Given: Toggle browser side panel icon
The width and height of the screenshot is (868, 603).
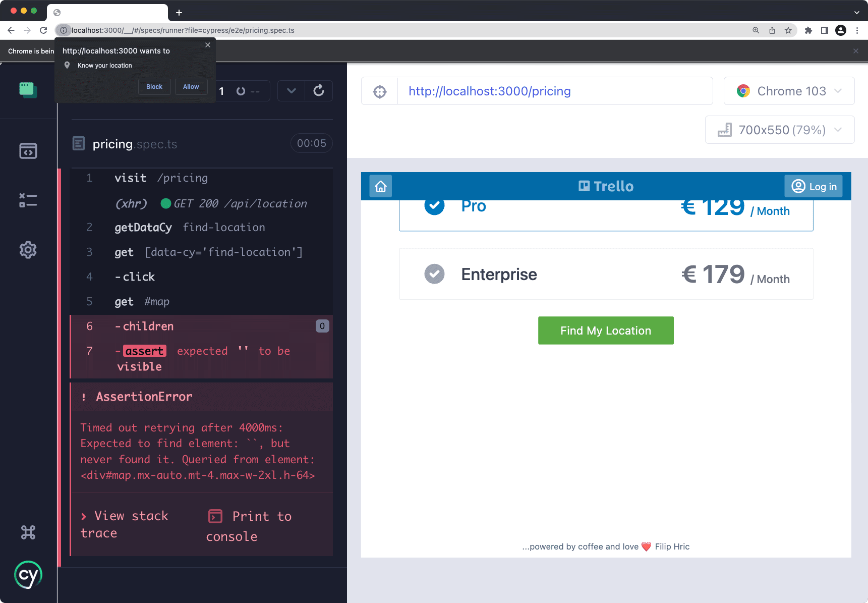Looking at the screenshot, I should 825,30.
